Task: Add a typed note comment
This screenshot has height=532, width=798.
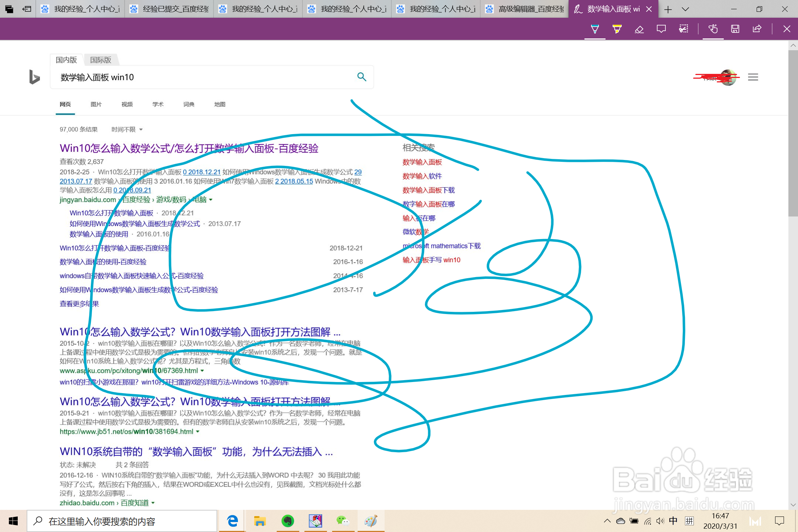Action: (x=661, y=29)
